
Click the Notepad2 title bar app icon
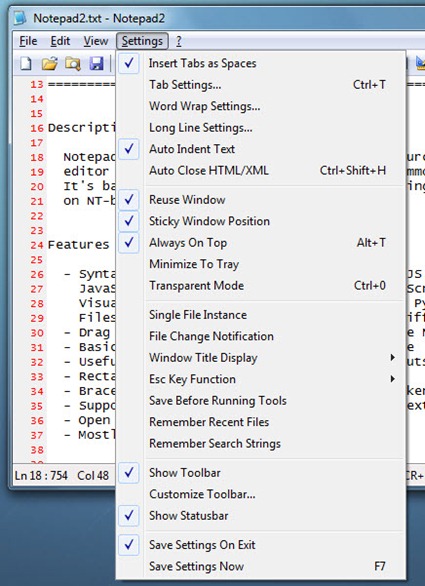(x=21, y=18)
